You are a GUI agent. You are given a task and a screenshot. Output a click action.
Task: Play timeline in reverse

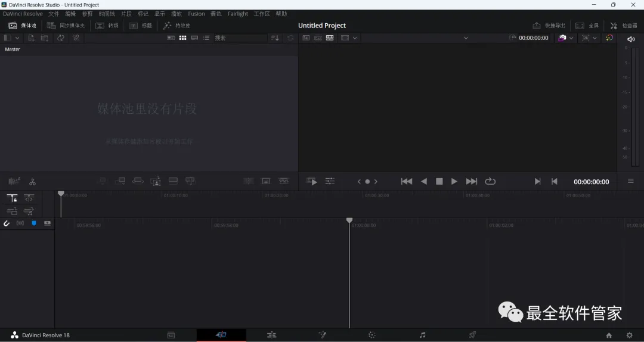coord(424,182)
